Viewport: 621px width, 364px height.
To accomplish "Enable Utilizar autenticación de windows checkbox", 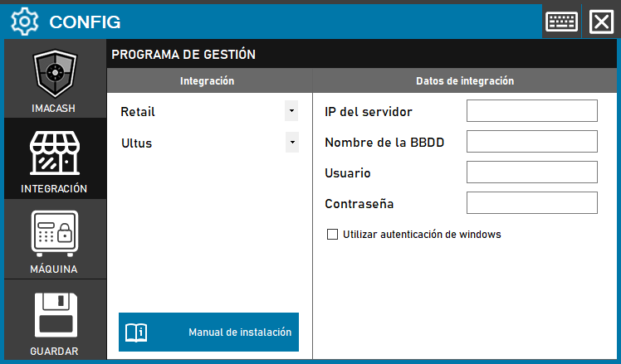I will pyautogui.click(x=333, y=235).
